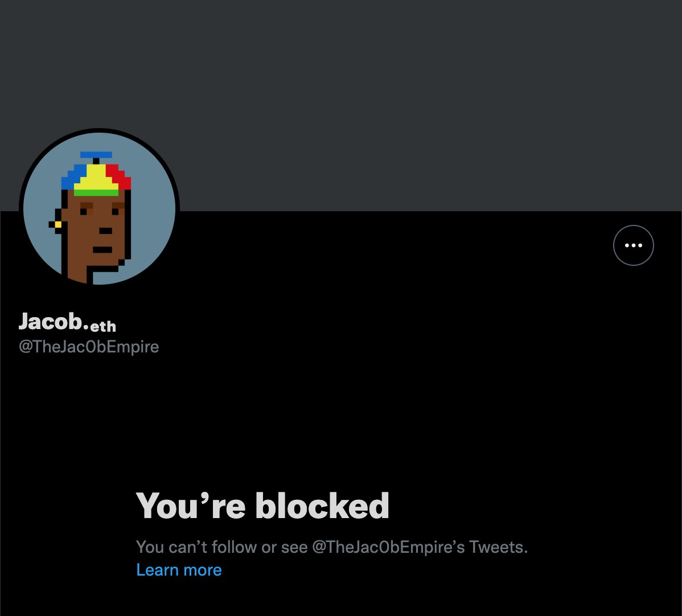Click the avatar's pixelated eyes
The height and width of the screenshot is (616, 682).
click(x=99, y=211)
